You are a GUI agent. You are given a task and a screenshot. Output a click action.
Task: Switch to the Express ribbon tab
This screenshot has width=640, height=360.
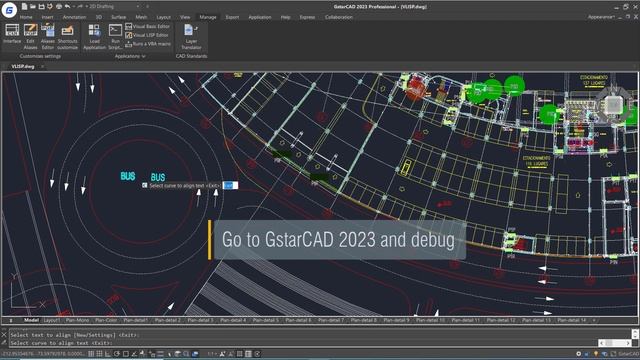tap(307, 17)
